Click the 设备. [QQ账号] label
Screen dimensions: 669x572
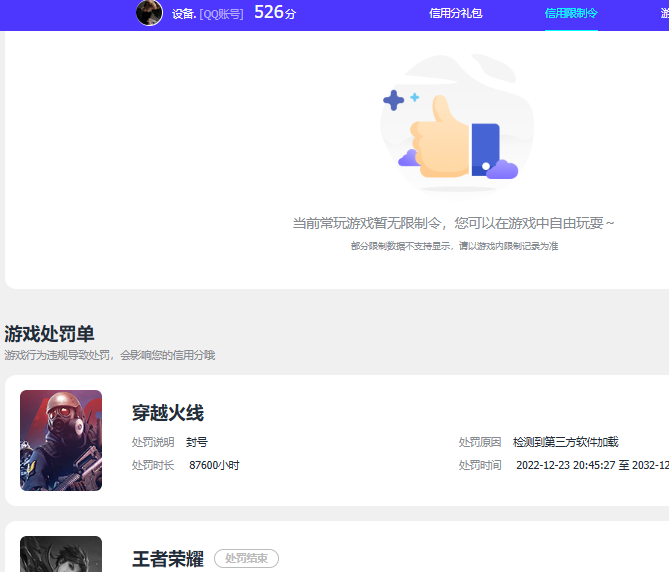207,14
